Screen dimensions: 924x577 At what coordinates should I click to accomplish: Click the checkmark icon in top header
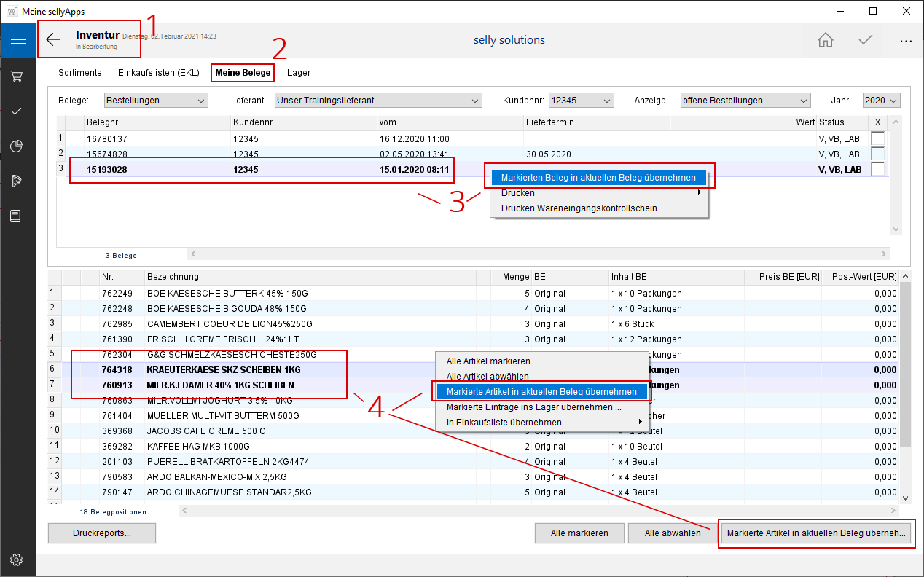click(866, 40)
